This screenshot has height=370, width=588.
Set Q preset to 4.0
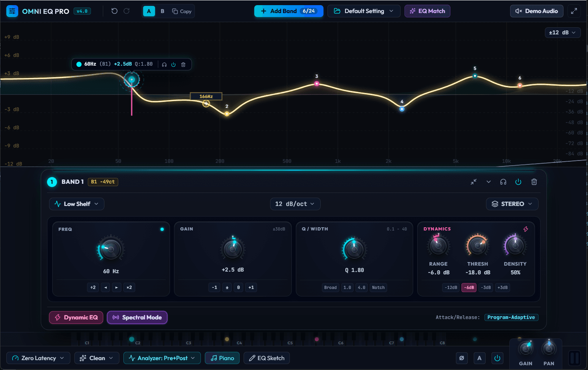click(x=362, y=287)
